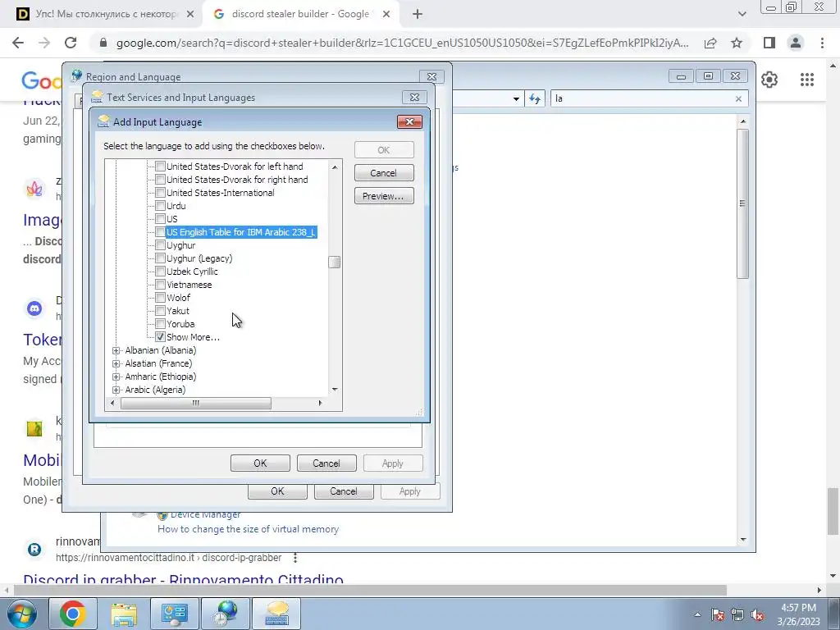840x630 pixels.
Task: Uncheck the Show More... checkbox
Action: pos(160,337)
